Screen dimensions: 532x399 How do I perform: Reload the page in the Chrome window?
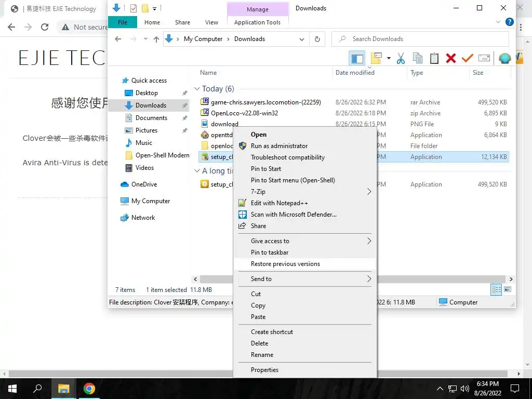[45, 27]
